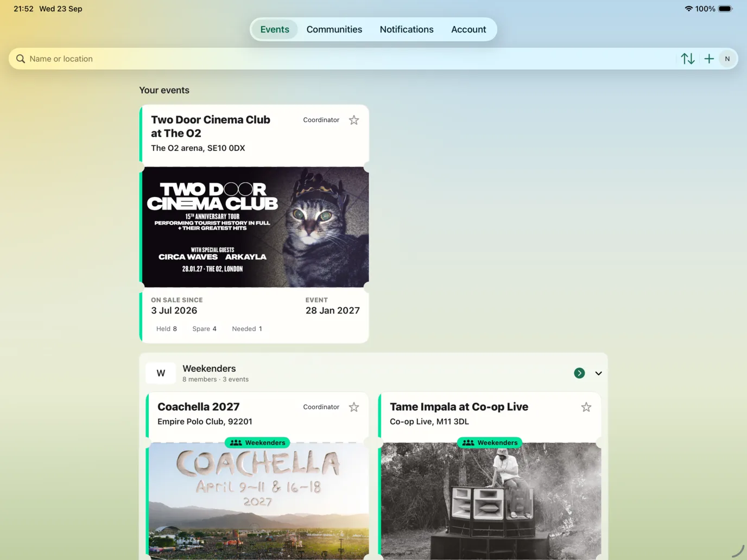Star the Tame Impala event
This screenshot has height=560, width=747.
click(586, 407)
